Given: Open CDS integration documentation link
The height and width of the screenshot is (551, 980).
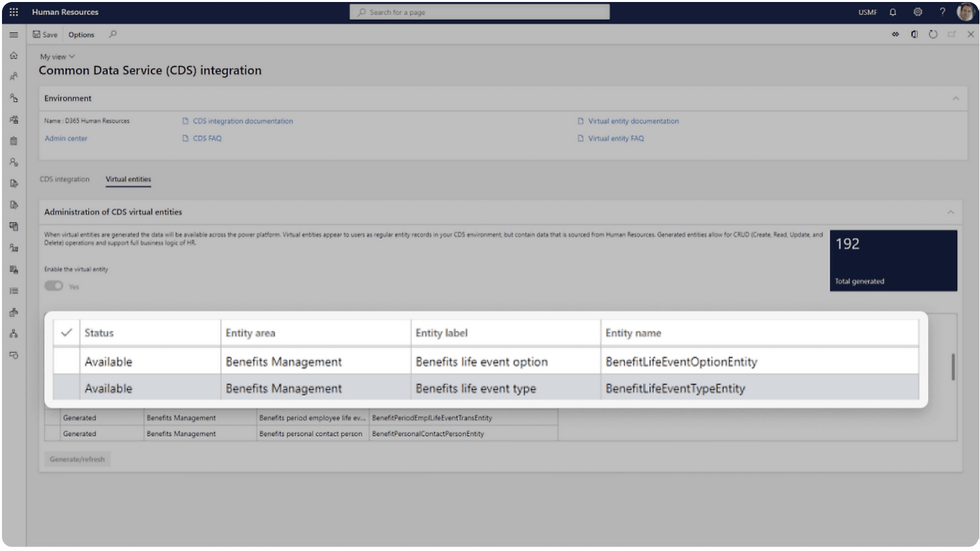Looking at the screenshot, I should click(x=243, y=121).
